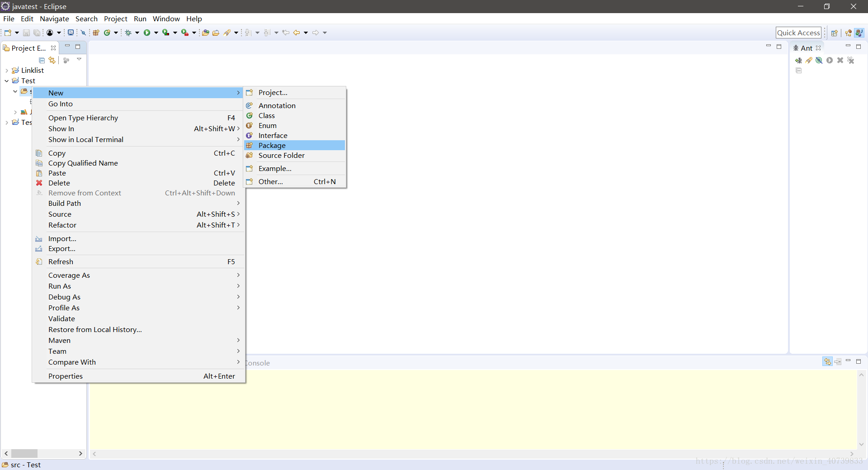Switch to the Java EE perspective icon
This screenshot has height=470, width=868.
click(x=849, y=33)
